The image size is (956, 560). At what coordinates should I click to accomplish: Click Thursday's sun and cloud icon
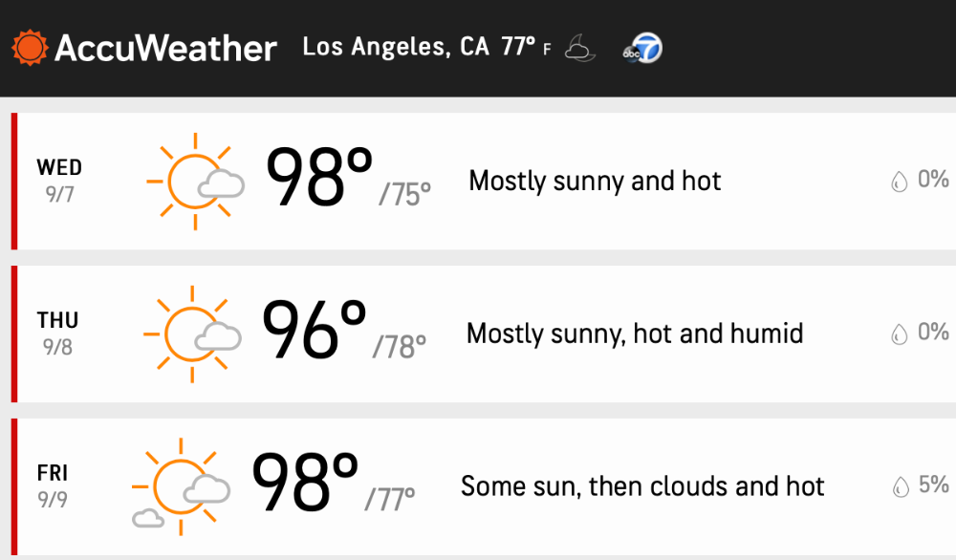[193, 334]
